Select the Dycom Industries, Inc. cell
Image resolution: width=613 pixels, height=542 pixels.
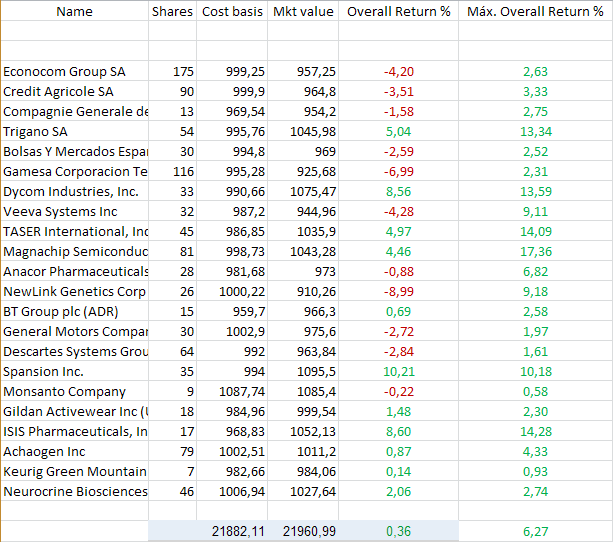[75, 191]
